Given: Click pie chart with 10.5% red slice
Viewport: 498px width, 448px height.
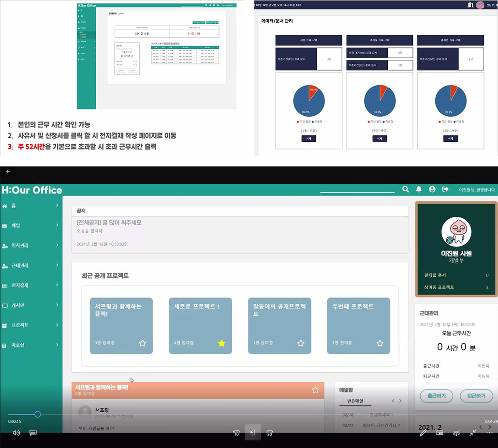Looking at the screenshot, I should 308,101.
